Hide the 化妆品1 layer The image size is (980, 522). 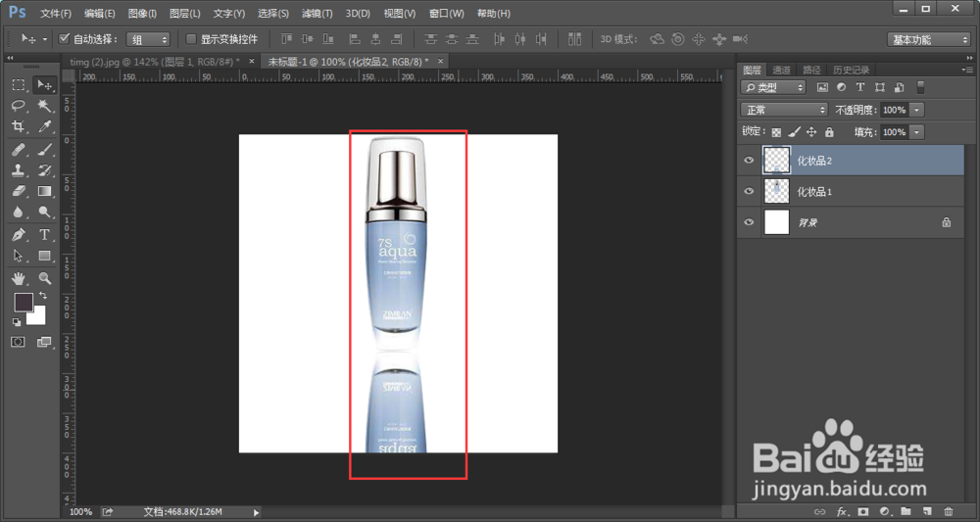pos(749,191)
